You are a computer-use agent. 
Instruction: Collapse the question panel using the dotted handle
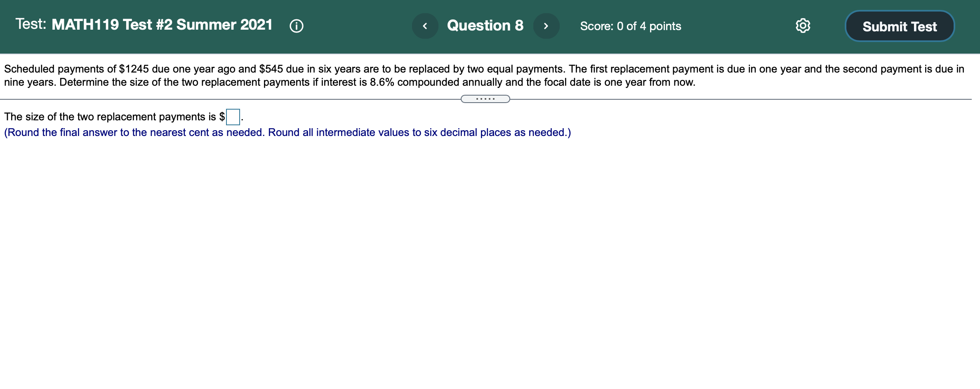click(x=485, y=99)
